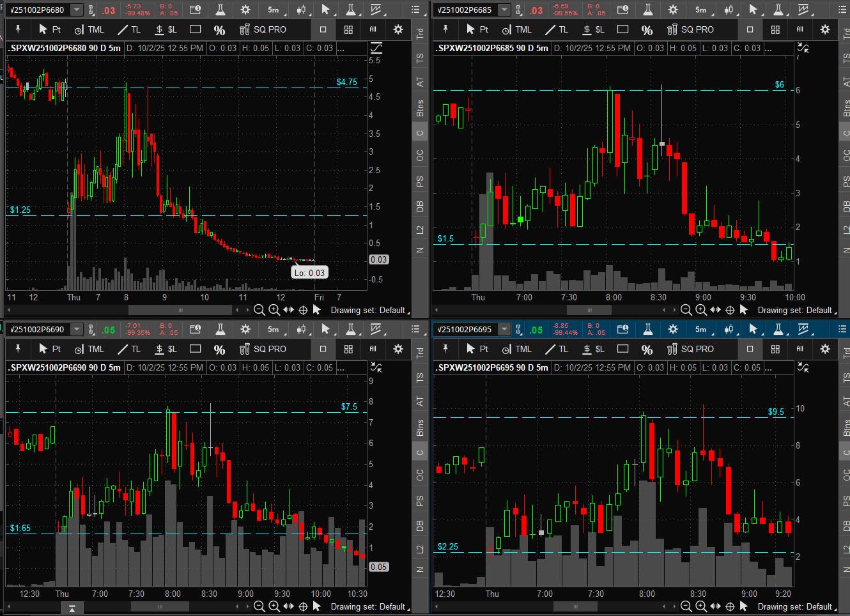Click horizontal scrollbar thumb under P6680 chart
This screenshot has height=616, width=850.
point(180,310)
